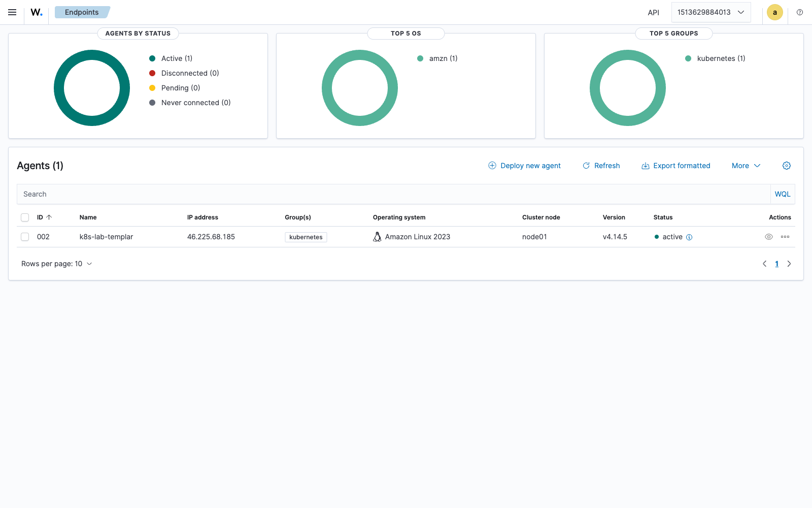Open the API selector dropdown 1513629884013

710,12
